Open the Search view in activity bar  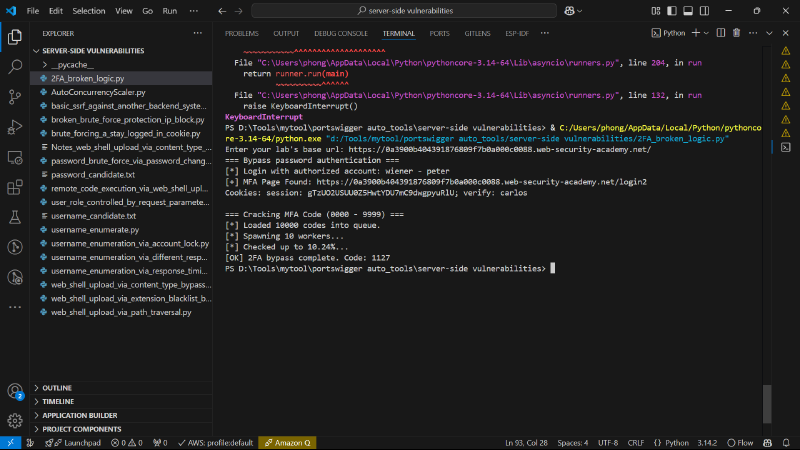[x=15, y=66]
